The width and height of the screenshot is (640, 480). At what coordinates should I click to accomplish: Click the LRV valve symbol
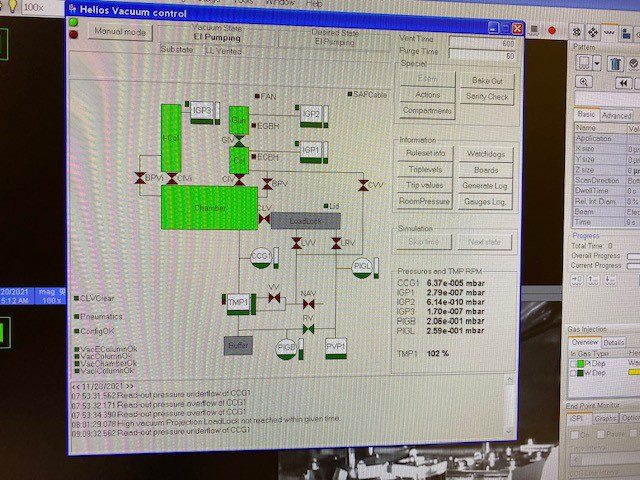coord(336,243)
